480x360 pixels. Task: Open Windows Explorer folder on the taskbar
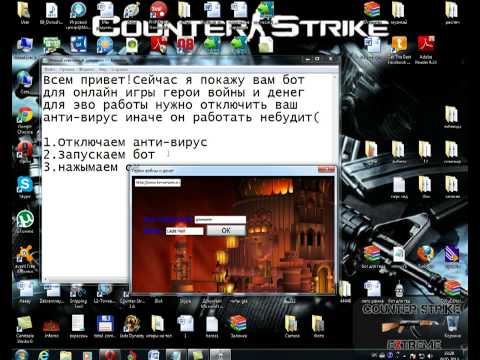pos(66,355)
